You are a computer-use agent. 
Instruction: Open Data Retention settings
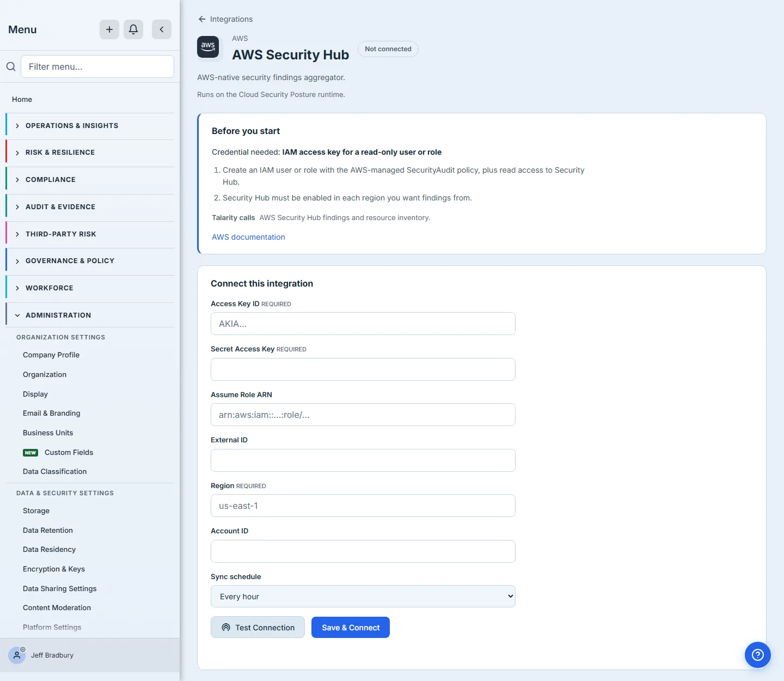(x=48, y=531)
